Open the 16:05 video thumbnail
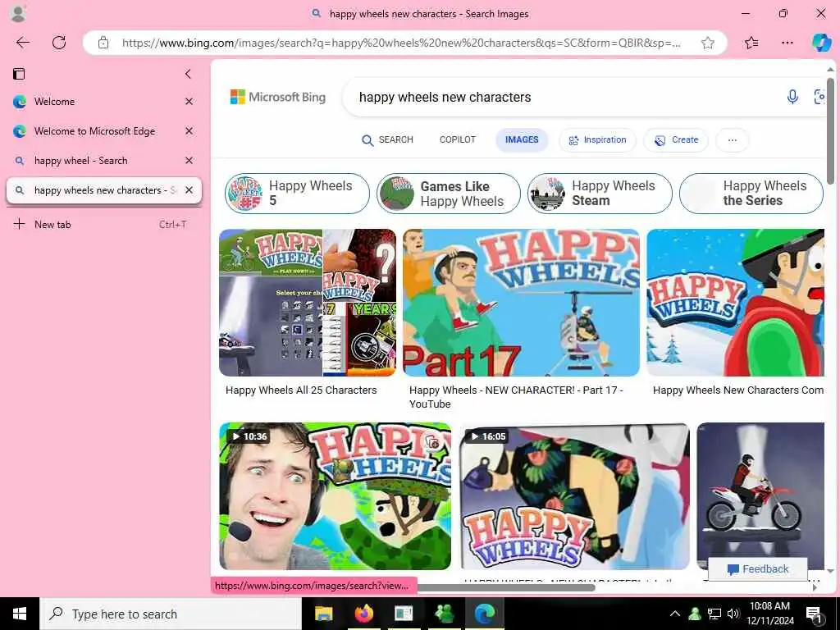The height and width of the screenshot is (630, 840). click(574, 496)
